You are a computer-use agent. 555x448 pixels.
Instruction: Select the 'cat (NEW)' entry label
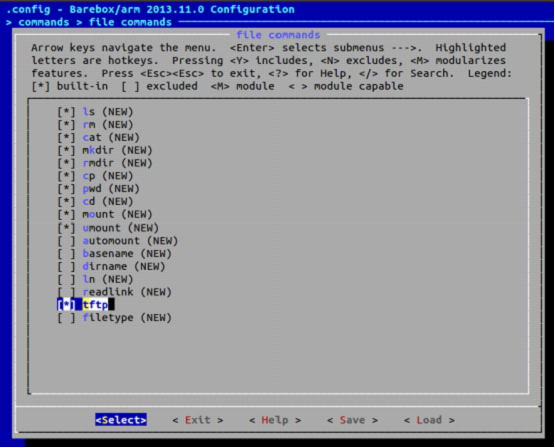tap(111, 137)
